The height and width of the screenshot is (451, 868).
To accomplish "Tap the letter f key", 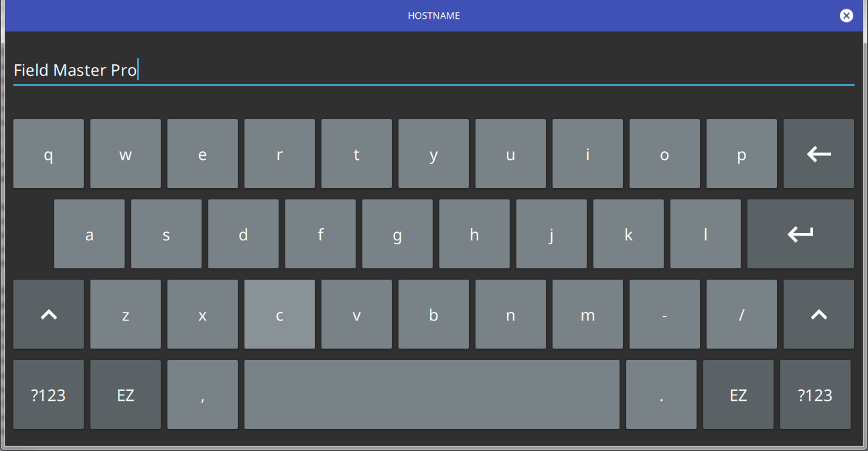I will [320, 234].
